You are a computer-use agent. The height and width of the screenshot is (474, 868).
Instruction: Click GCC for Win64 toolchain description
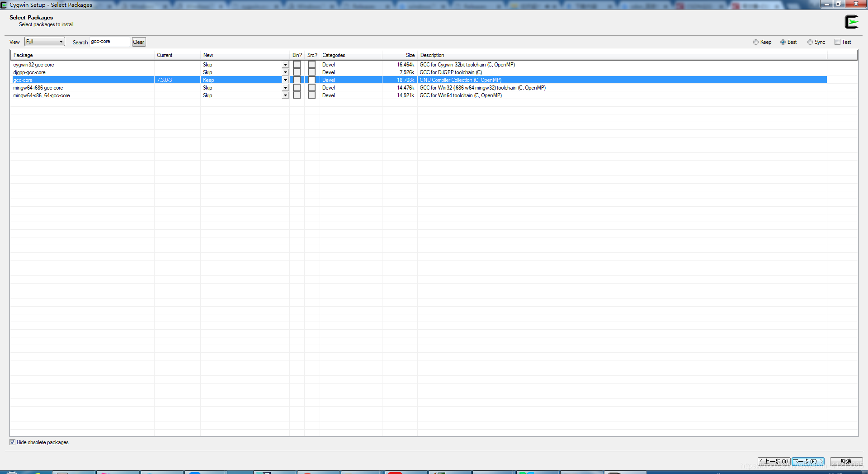(x=461, y=95)
